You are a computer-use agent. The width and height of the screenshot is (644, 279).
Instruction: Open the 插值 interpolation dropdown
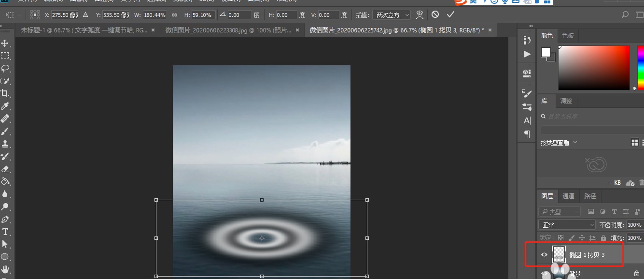click(x=392, y=15)
